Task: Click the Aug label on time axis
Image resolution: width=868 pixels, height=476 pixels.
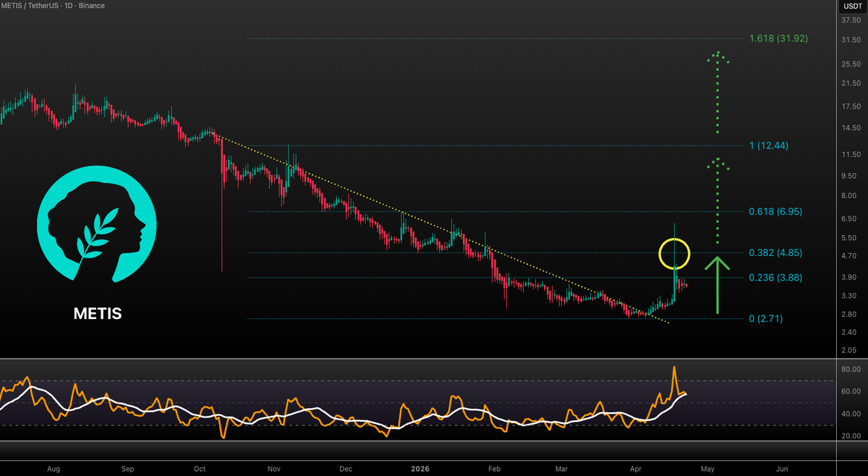Action: click(x=53, y=469)
